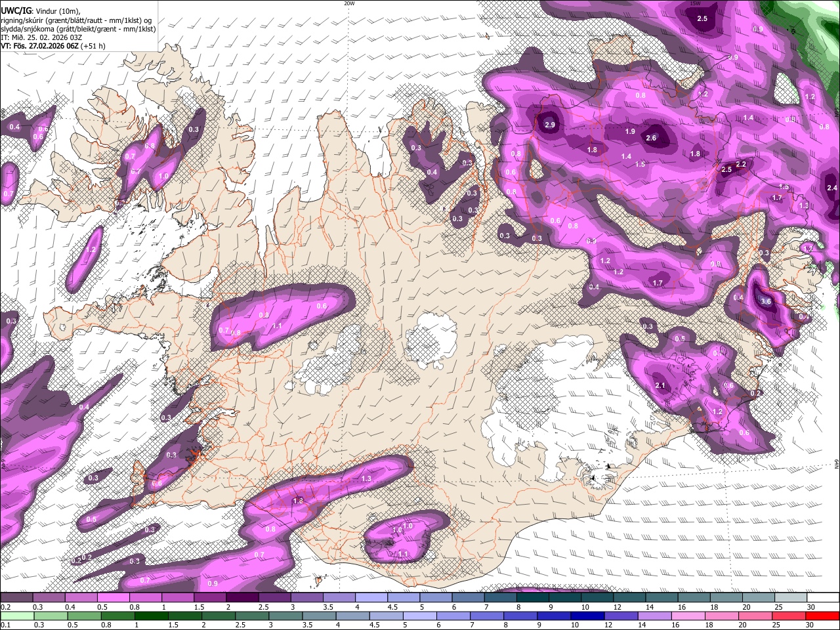
Task: Pick the pale green swatch above 0.1
Action: [16, 616]
